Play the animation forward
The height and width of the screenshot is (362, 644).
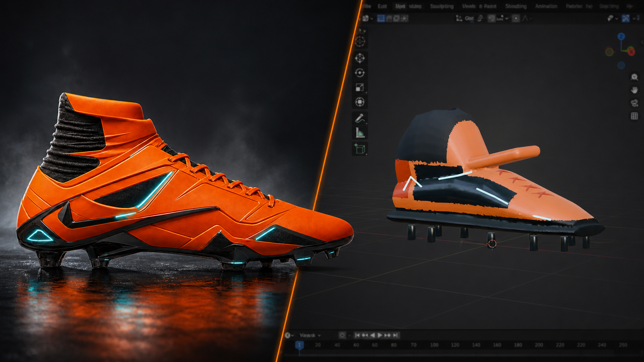(x=380, y=335)
